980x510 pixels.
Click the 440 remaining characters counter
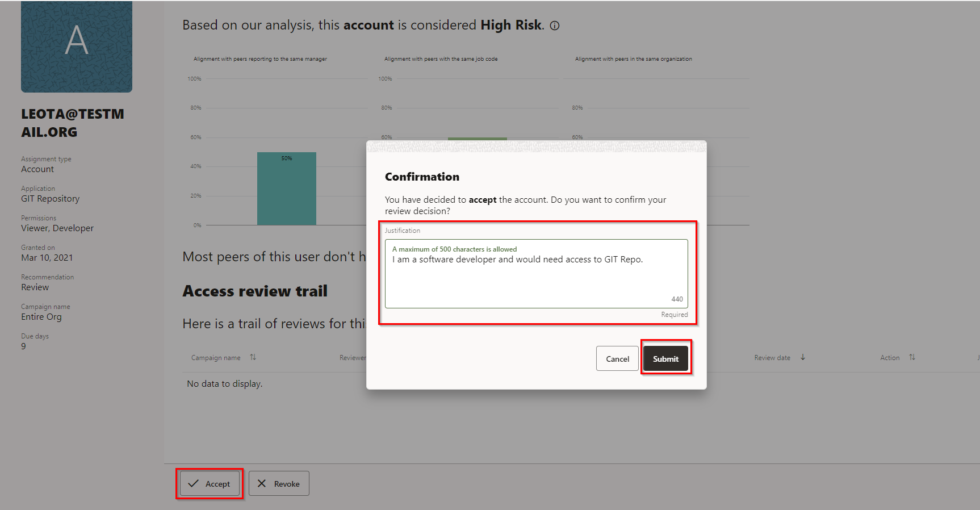click(677, 299)
